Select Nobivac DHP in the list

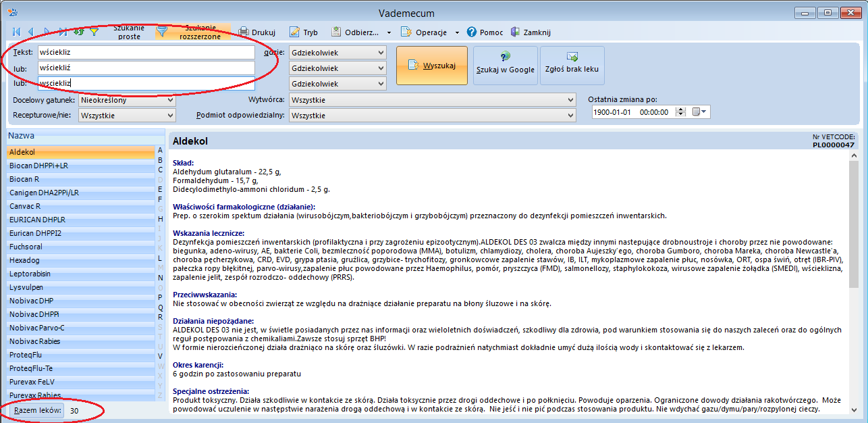point(81,301)
